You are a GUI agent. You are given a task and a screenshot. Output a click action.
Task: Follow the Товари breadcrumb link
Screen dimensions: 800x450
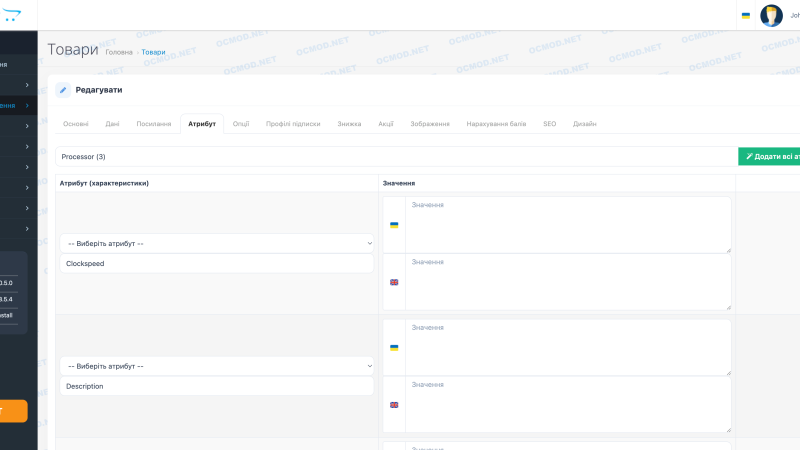153,52
